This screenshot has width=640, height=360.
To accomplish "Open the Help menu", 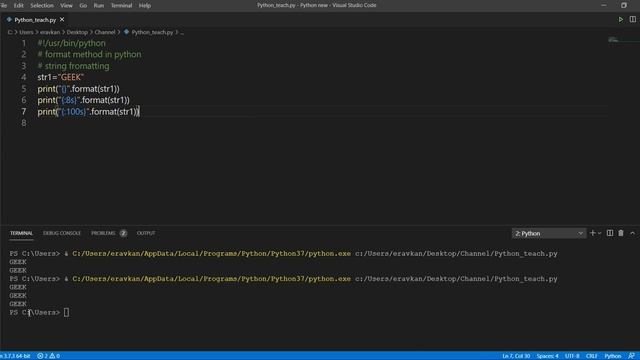I will [x=144, y=5].
